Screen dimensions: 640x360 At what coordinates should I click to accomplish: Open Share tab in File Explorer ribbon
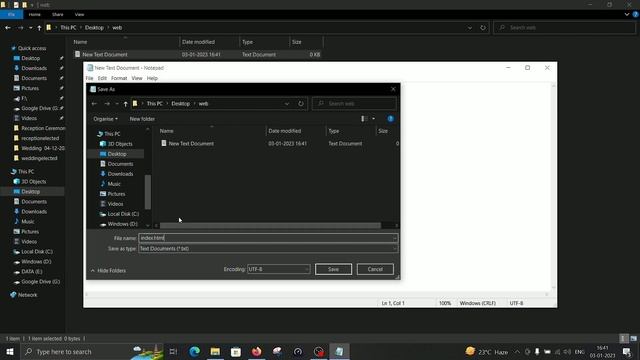[58, 14]
